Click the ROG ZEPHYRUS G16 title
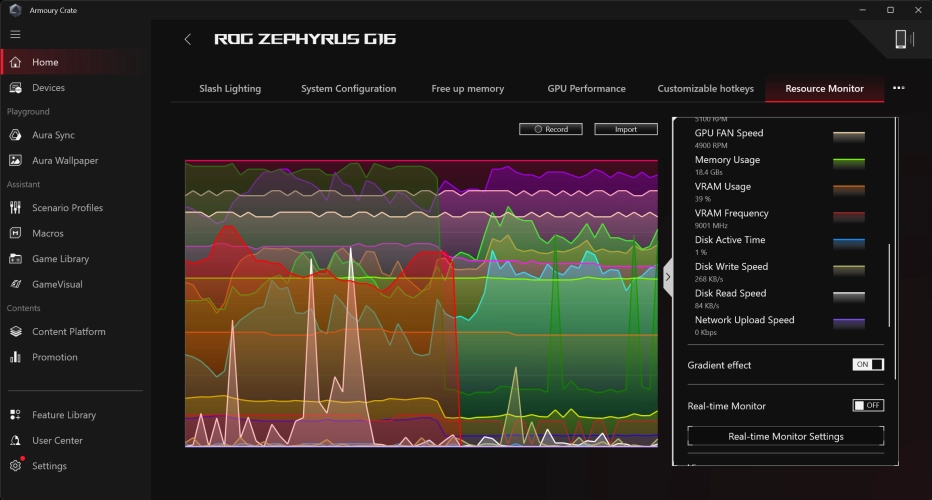This screenshot has width=932, height=500. pos(305,39)
